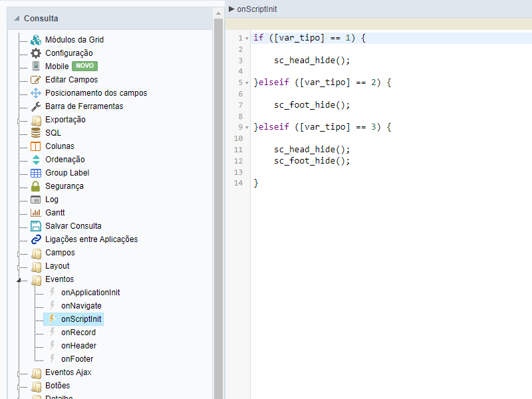Click the Módulos da Grid cubes icon
The width and height of the screenshot is (532, 399).
tap(36, 40)
